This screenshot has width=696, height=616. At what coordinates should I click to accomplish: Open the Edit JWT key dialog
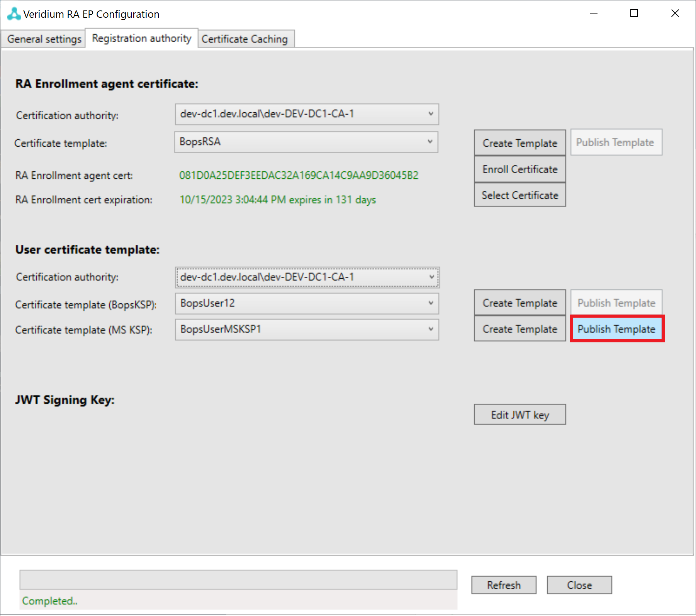tap(519, 415)
